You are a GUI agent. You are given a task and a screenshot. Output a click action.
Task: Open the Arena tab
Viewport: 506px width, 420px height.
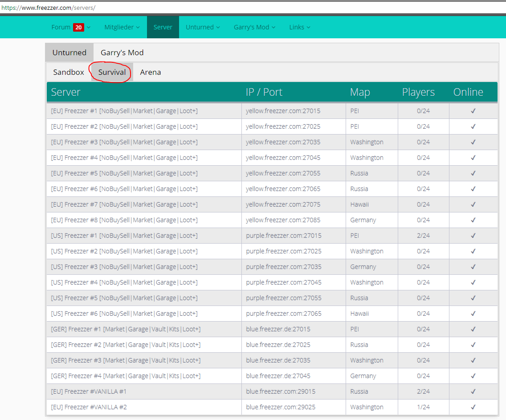(x=151, y=72)
